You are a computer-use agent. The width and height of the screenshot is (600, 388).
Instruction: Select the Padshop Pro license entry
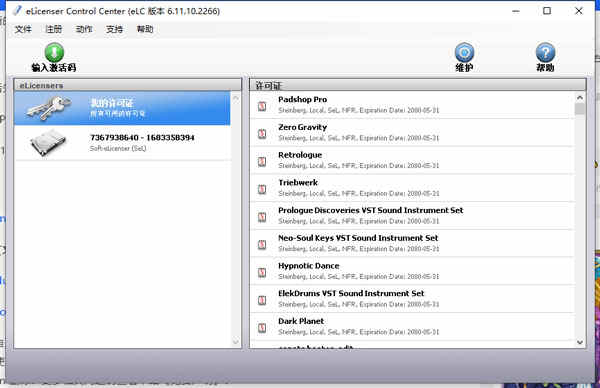(x=412, y=105)
